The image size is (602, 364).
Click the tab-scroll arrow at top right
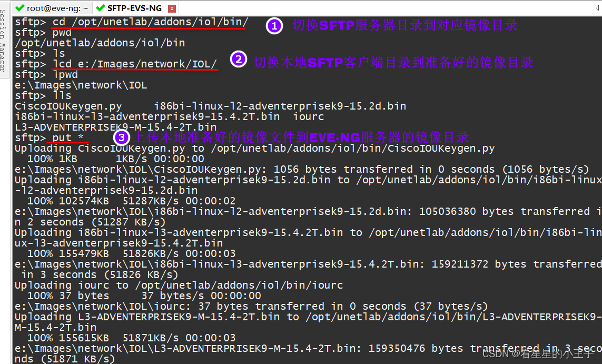[597, 8]
